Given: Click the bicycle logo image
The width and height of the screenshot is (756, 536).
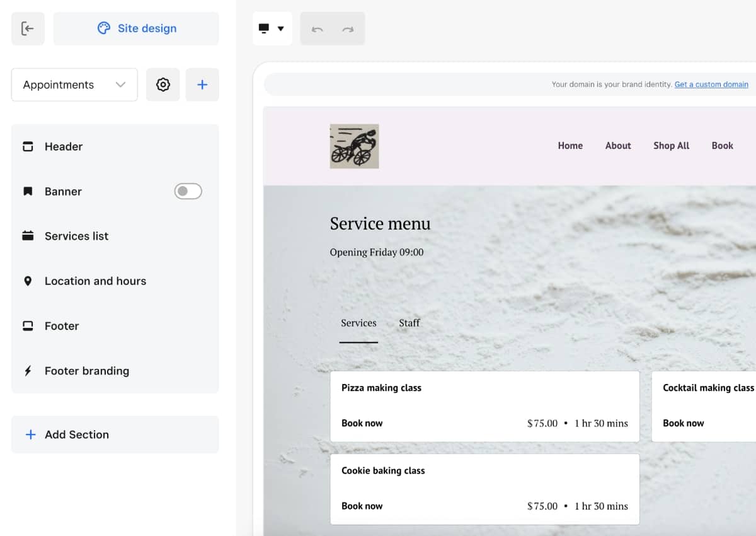Looking at the screenshot, I should (x=355, y=146).
